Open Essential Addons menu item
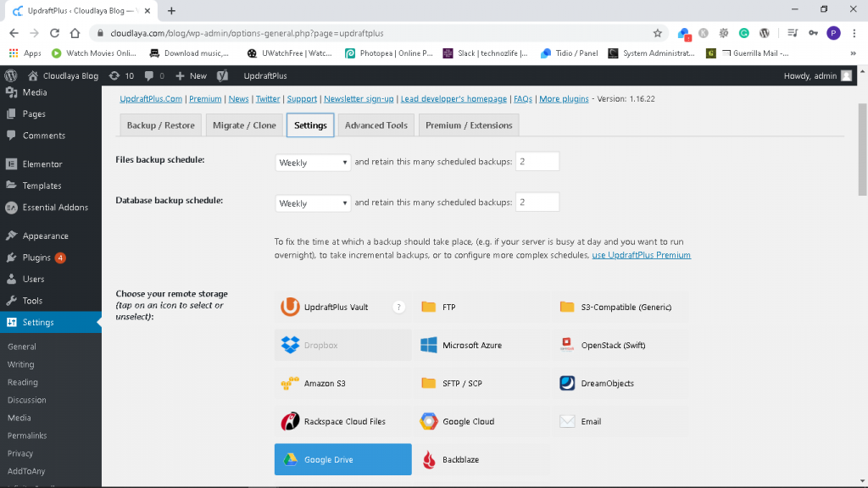 (x=51, y=207)
